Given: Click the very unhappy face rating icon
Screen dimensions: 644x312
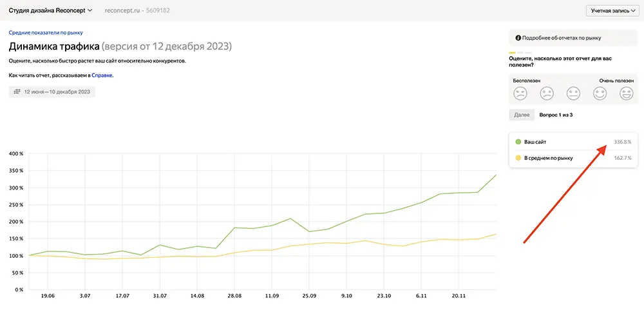Looking at the screenshot, I should [x=520, y=94].
